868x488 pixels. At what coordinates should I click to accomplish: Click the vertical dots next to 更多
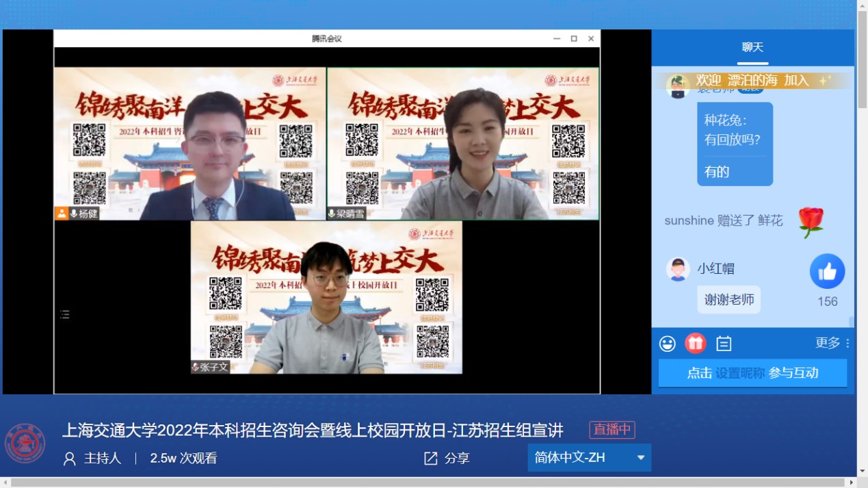click(x=847, y=343)
